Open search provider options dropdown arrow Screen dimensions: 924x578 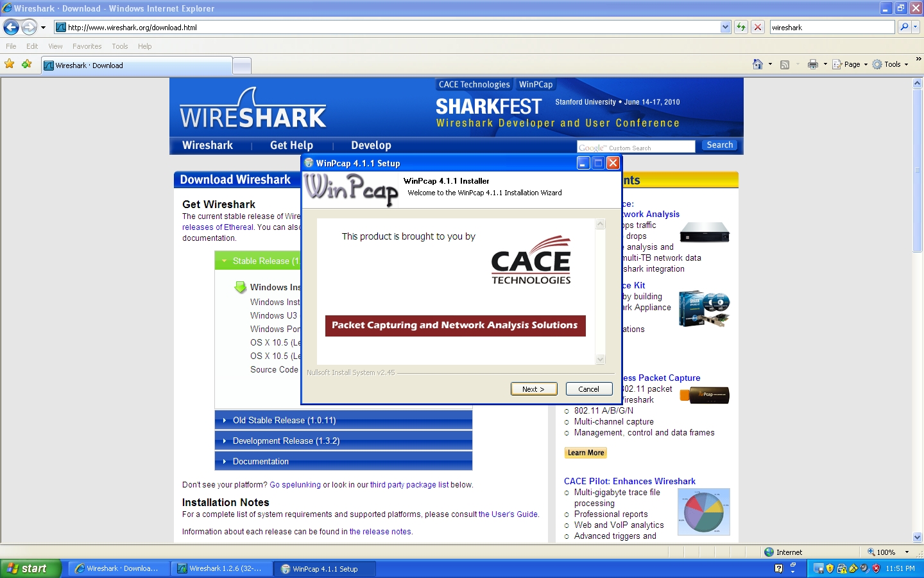(x=916, y=27)
